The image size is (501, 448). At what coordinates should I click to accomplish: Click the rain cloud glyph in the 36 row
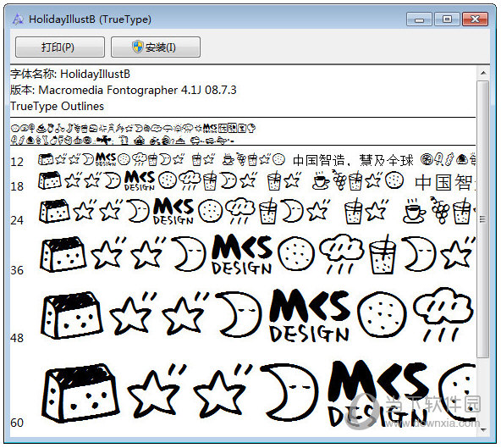(341, 254)
